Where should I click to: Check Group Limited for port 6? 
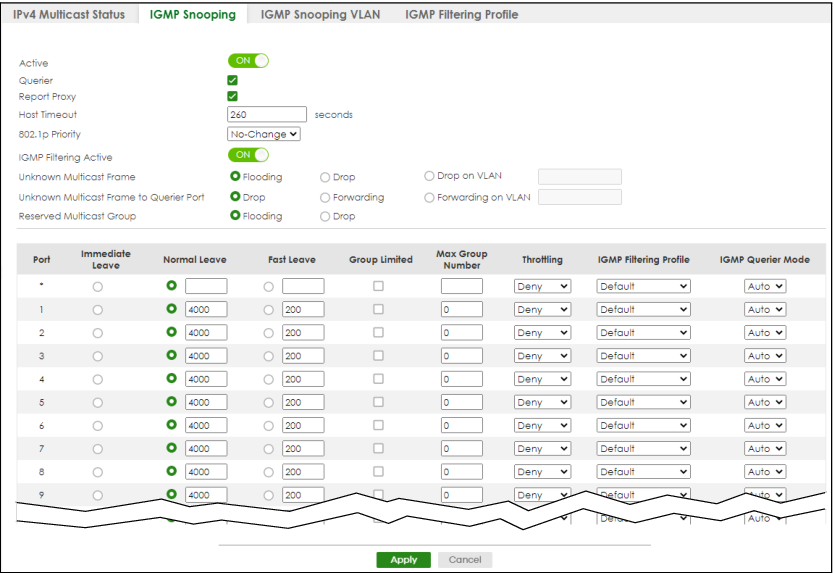point(378,425)
